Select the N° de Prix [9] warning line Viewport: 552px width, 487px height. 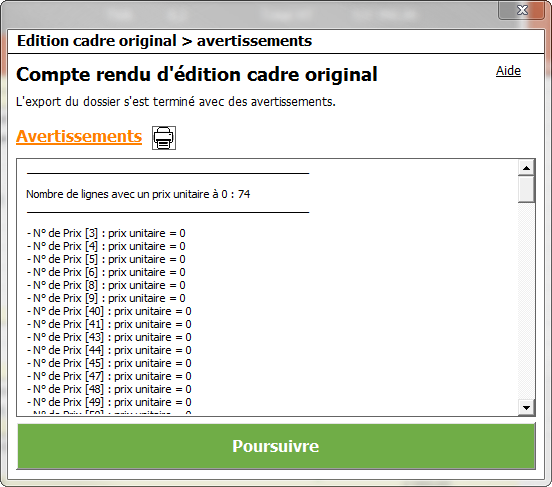pos(106,298)
